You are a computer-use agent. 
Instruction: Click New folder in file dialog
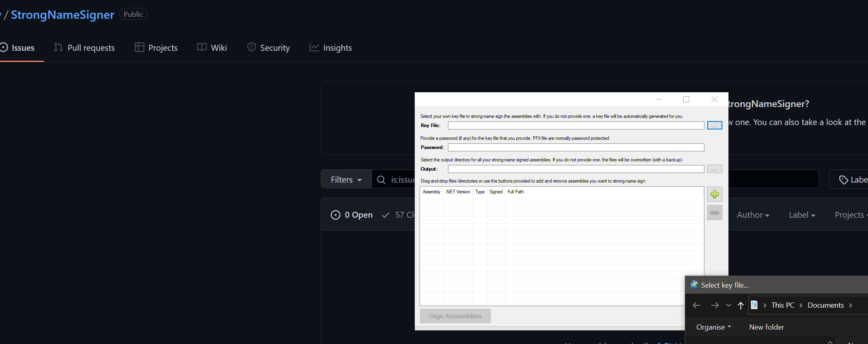pos(766,327)
